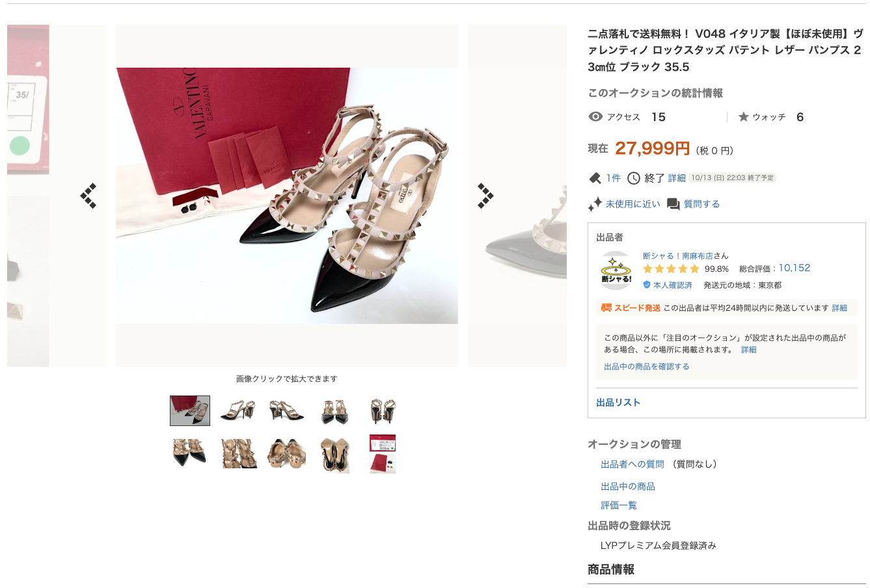Select the side-view shoe thumbnail

point(238,411)
